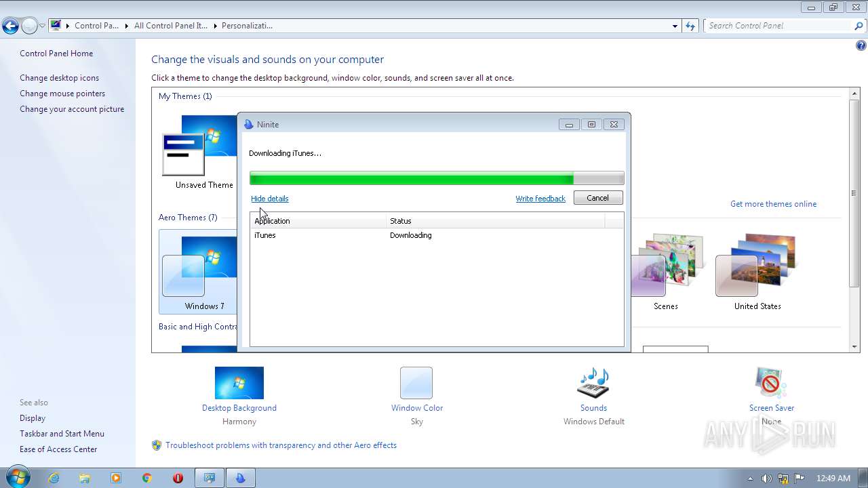The width and height of the screenshot is (868, 488).
Task: Click the Back navigation arrow
Action: tap(10, 26)
